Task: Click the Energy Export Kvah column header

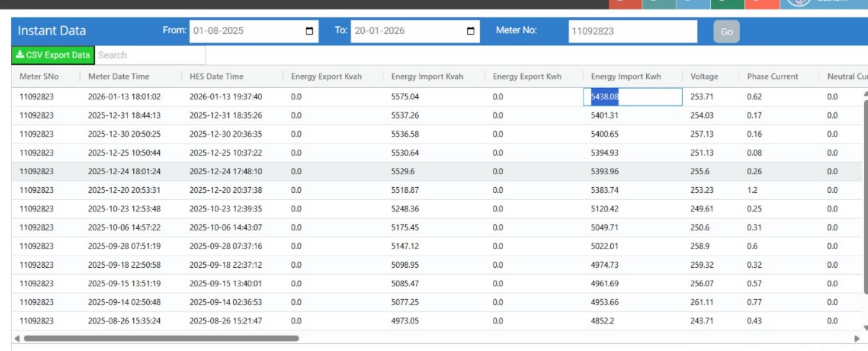Action: 326,76
